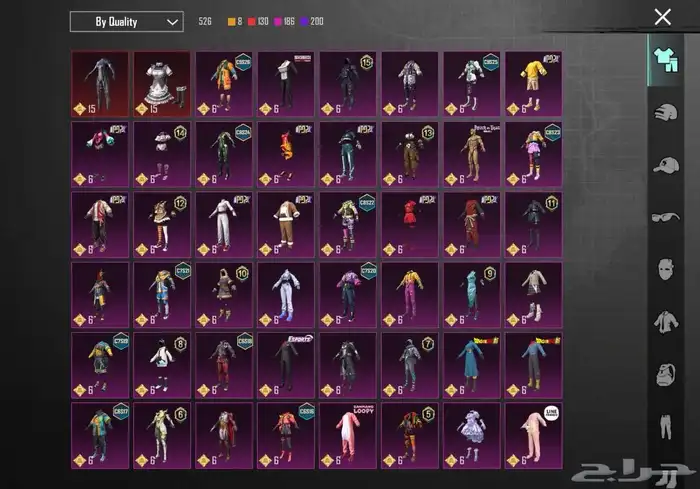Pick the outfit with number 15 badge

[x=348, y=84]
